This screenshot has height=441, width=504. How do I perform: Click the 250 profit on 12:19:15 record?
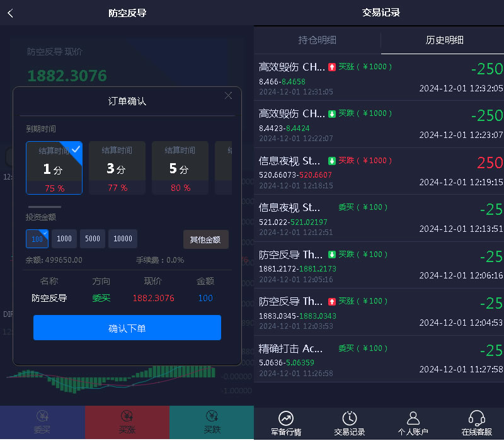click(x=490, y=163)
